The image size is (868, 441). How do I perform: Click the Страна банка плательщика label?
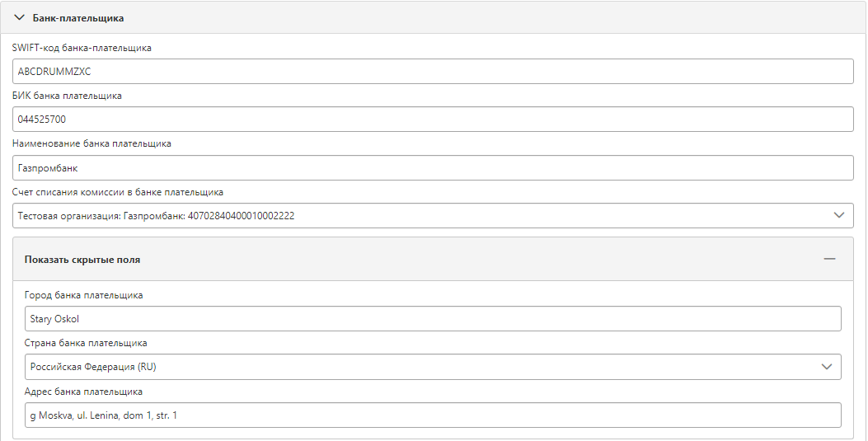(86, 343)
